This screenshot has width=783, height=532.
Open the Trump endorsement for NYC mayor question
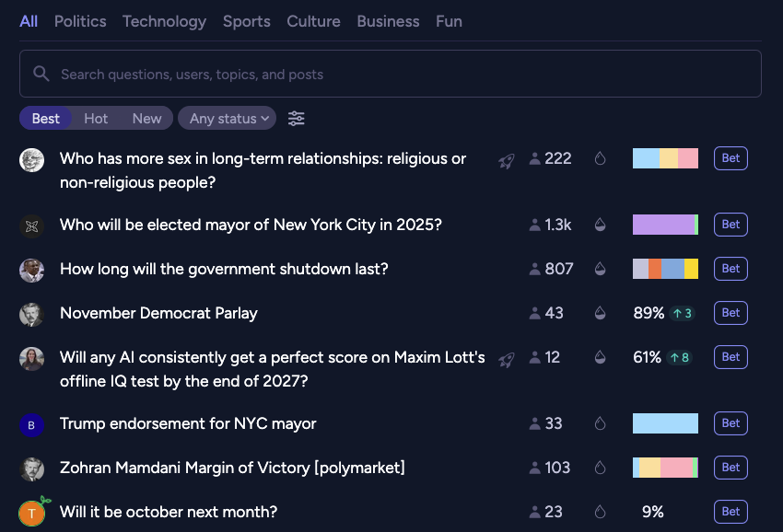pyautogui.click(x=188, y=423)
